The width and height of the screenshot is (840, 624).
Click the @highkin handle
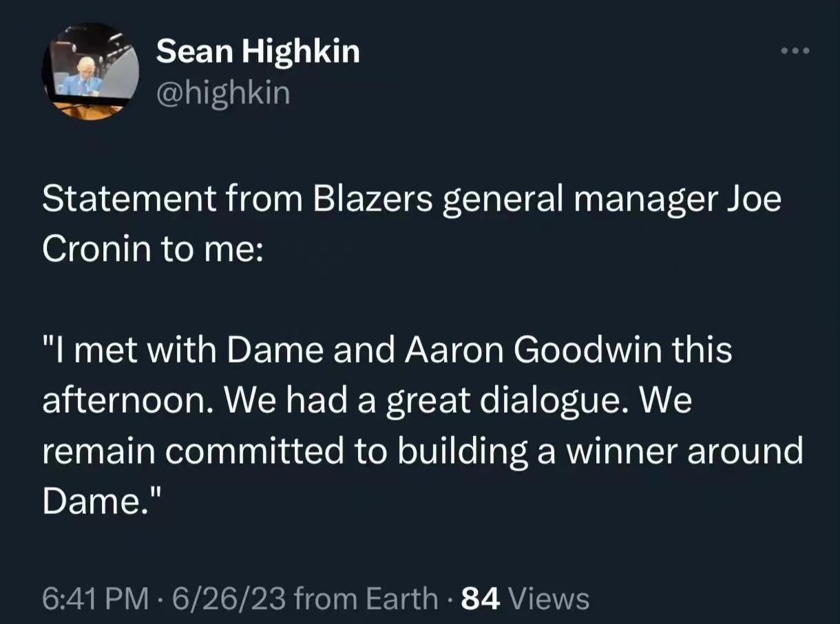[x=223, y=93]
